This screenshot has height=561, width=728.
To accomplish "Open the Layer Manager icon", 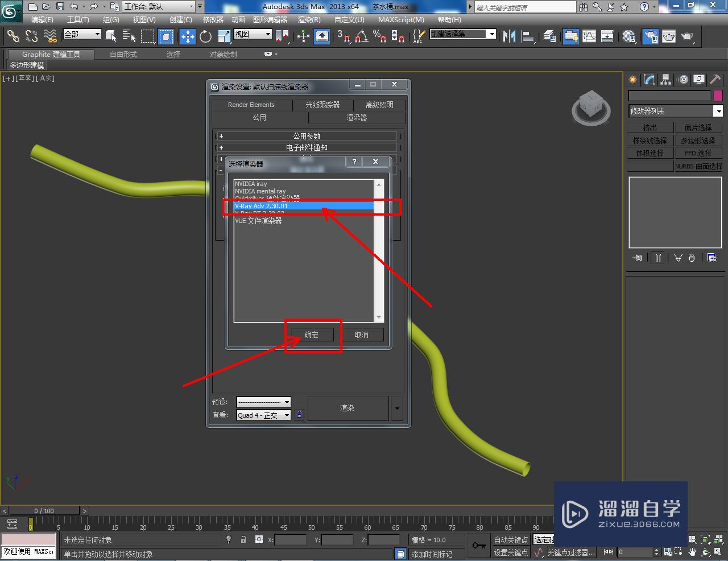I will click(x=549, y=36).
